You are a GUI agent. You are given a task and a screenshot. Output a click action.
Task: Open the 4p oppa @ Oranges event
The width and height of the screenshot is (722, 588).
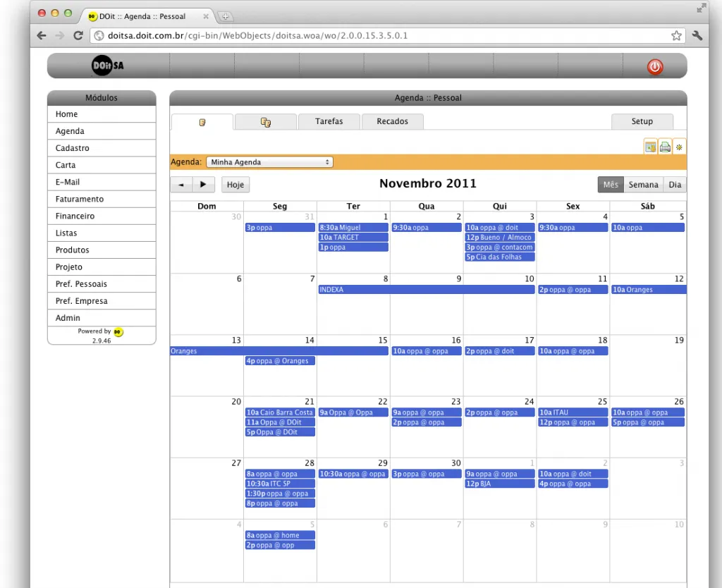coord(280,361)
